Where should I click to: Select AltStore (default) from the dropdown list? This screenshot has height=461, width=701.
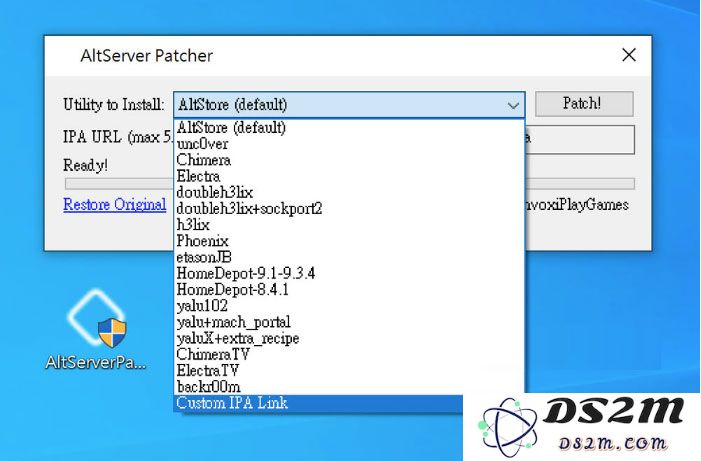pos(349,127)
